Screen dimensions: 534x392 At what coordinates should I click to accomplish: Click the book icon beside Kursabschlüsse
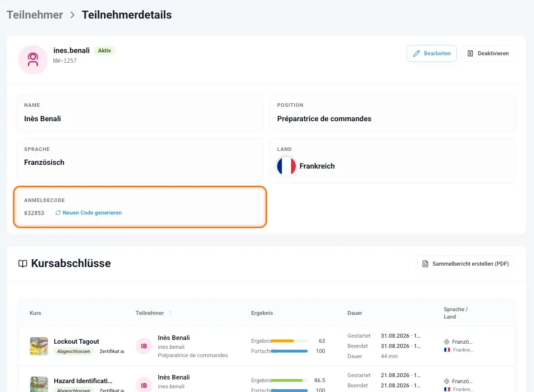tap(23, 264)
